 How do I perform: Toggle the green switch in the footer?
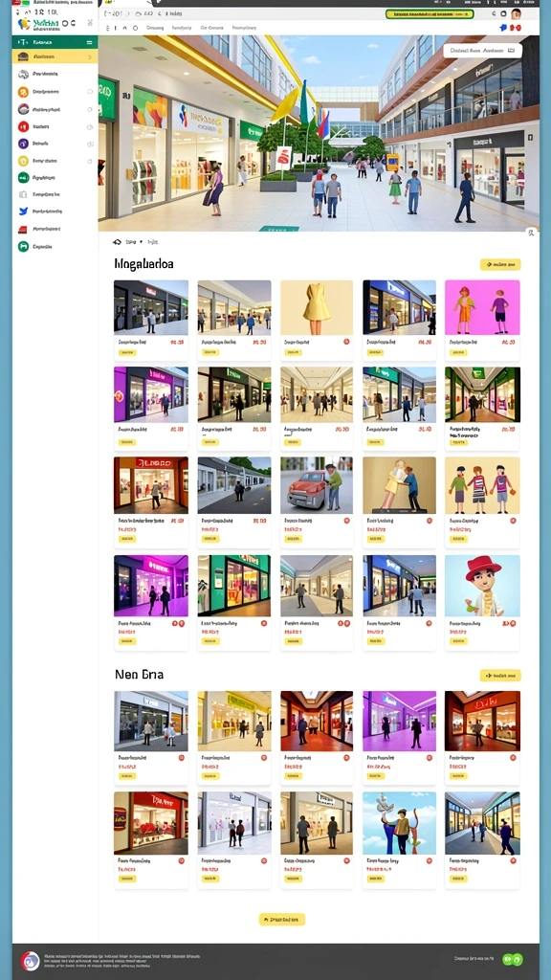pos(513,959)
